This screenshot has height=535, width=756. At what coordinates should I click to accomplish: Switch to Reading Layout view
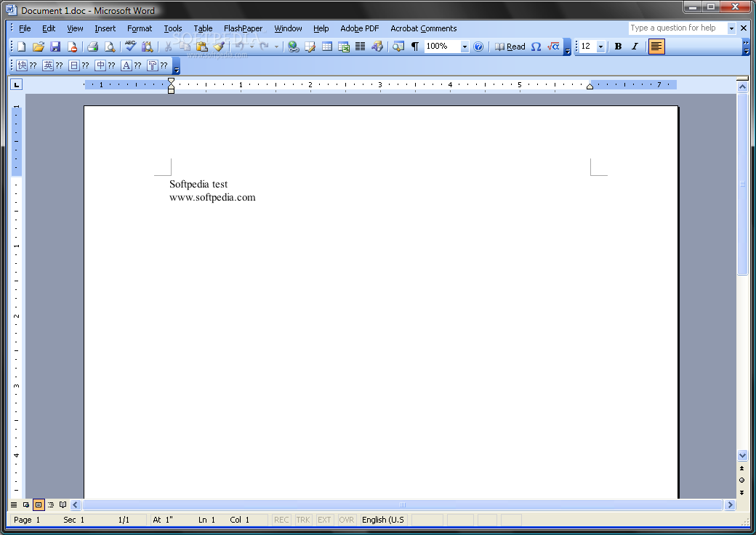(63, 504)
